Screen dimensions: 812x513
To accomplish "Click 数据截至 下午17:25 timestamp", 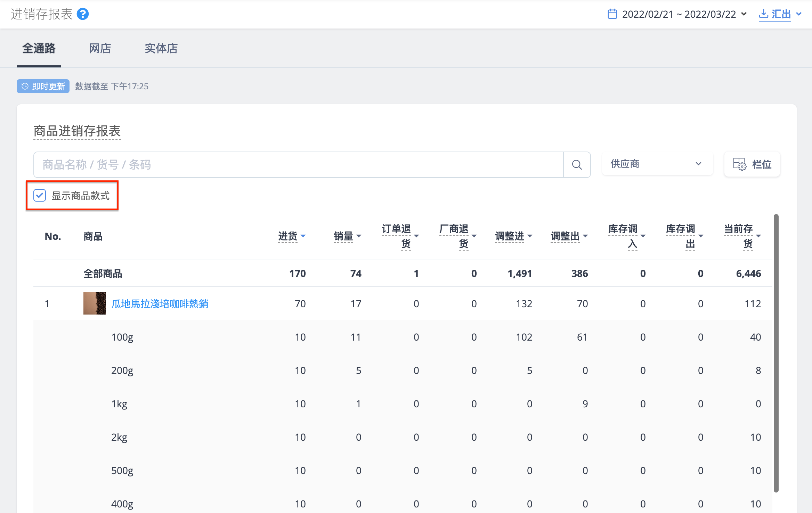I will pos(112,86).
